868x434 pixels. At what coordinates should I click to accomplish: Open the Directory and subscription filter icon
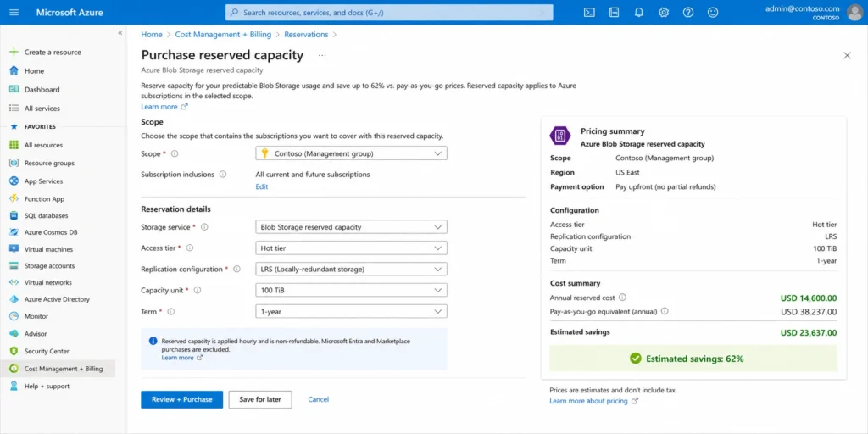614,12
